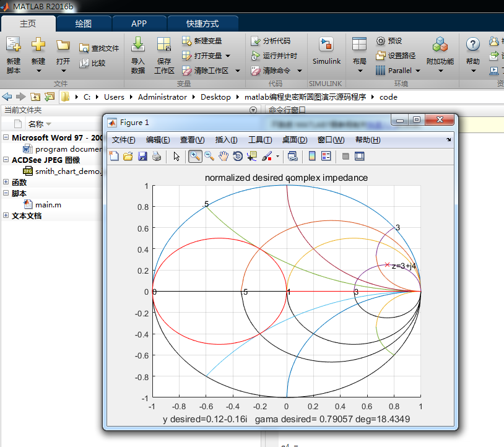This screenshot has height=447, width=504.
Task: Click the up one folder level icon
Action: (35, 97)
